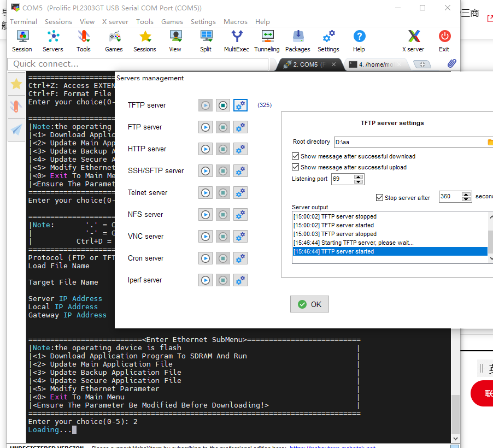Start the SSH/SFTP server

(x=205, y=171)
